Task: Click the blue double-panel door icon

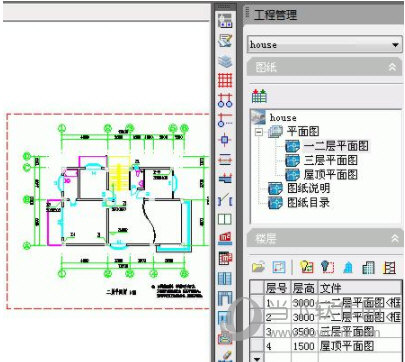Action: (x=225, y=278)
